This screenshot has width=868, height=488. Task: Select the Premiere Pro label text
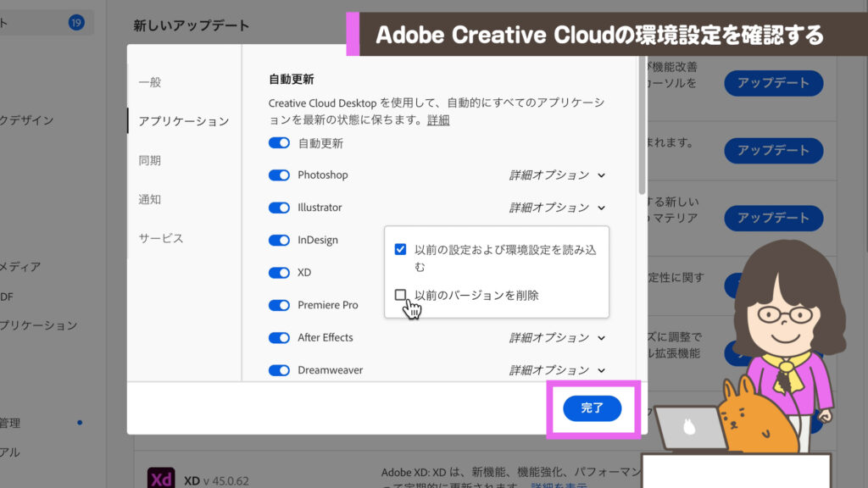[328, 305]
